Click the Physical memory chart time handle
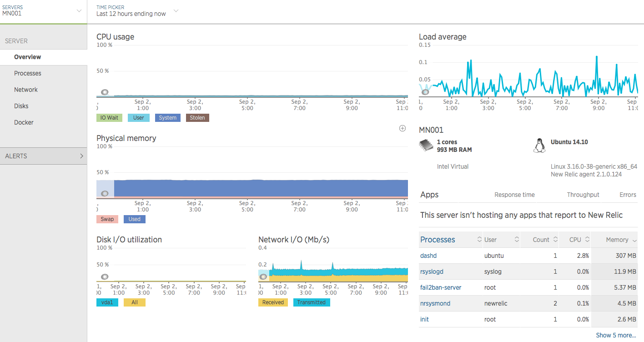644x342 pixels. pyautogui.click(x=105, y=193)
